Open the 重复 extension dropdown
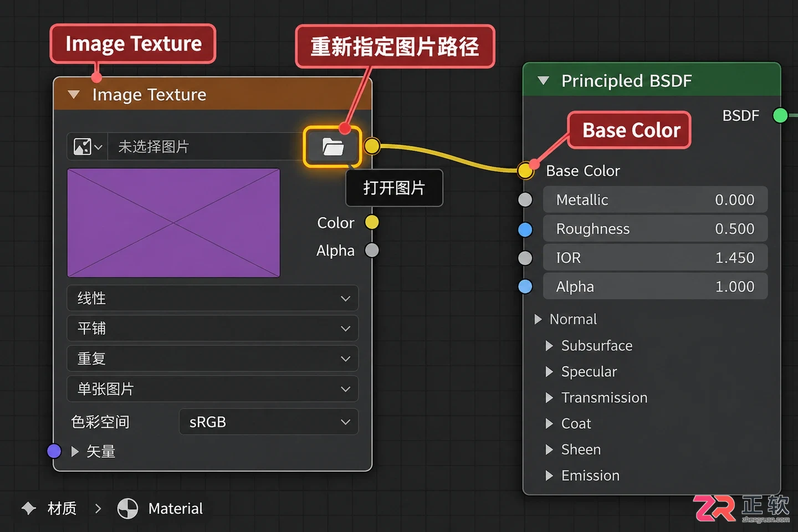The height and width of the screenshot is (532, 798). [x=213, y=359]
